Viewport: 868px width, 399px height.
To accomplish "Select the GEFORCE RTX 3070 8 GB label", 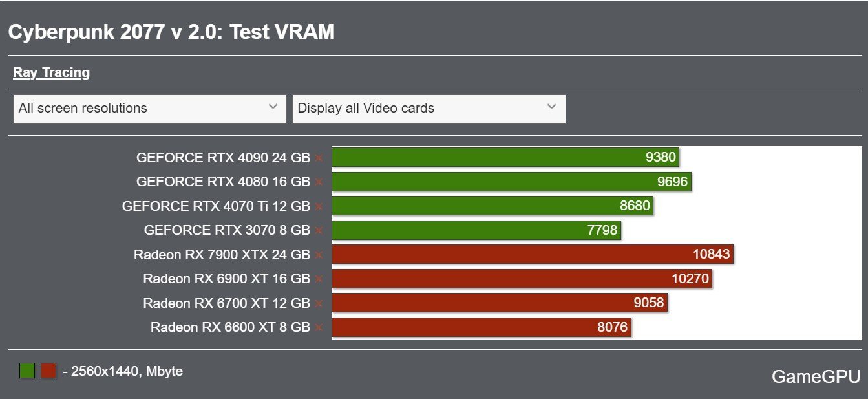I will point(227,230).
